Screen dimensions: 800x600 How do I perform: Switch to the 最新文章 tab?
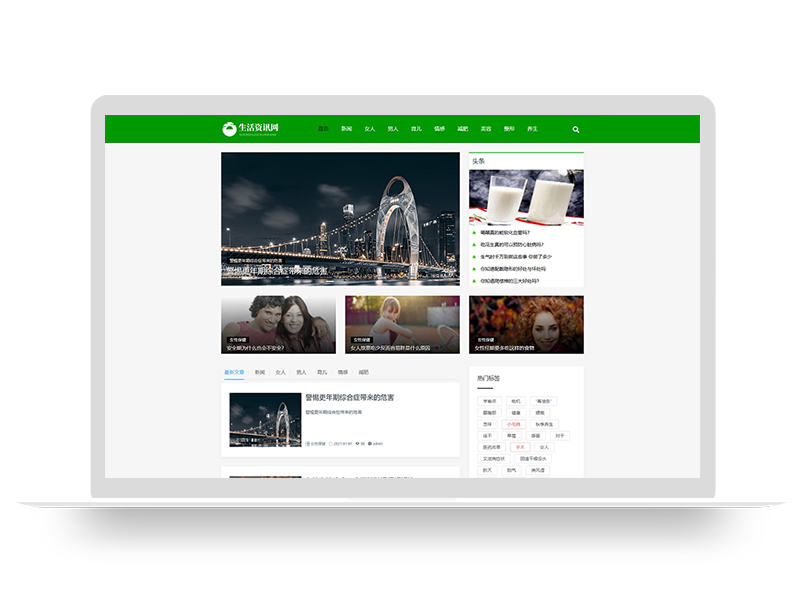234,372
